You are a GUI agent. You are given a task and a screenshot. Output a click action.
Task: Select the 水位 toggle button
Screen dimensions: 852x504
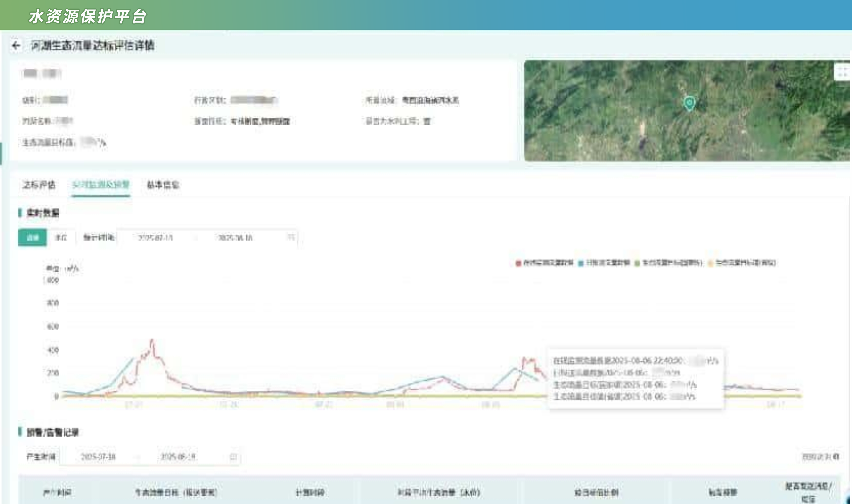[x=61, y=237]
